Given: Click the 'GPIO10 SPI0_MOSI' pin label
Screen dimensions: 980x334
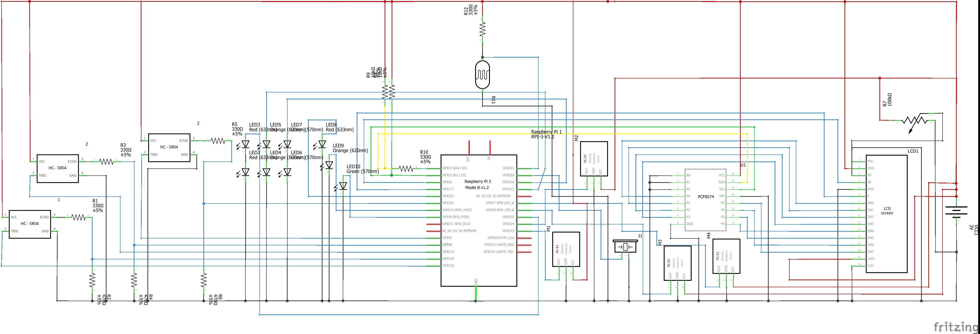Looking at the screenshot, I should pyautogui.click(x=457, y=210).
